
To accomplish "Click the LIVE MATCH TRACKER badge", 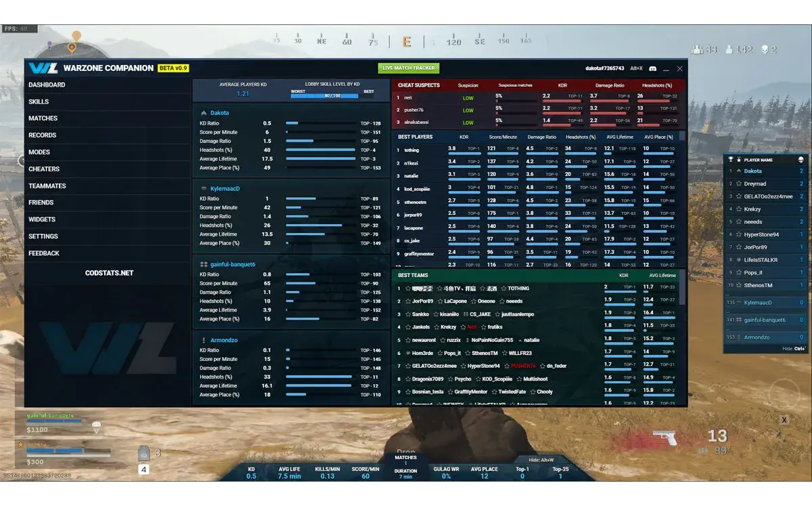I will [x=408, y=68].
